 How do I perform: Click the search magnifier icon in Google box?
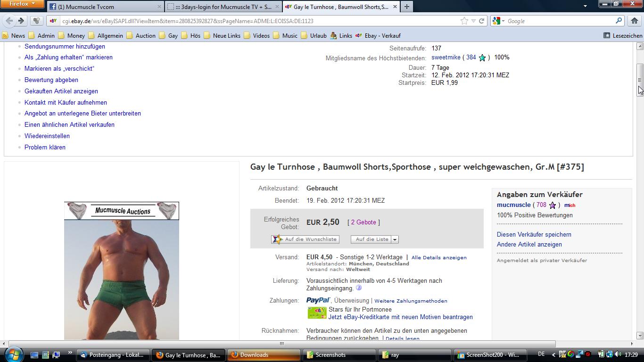tap(619, 21)
